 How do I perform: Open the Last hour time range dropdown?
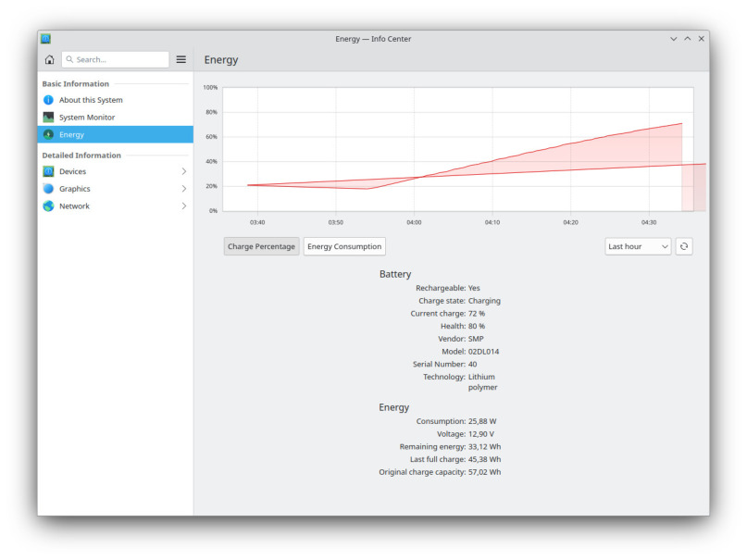pyautogui.click(x=637, y=246)
